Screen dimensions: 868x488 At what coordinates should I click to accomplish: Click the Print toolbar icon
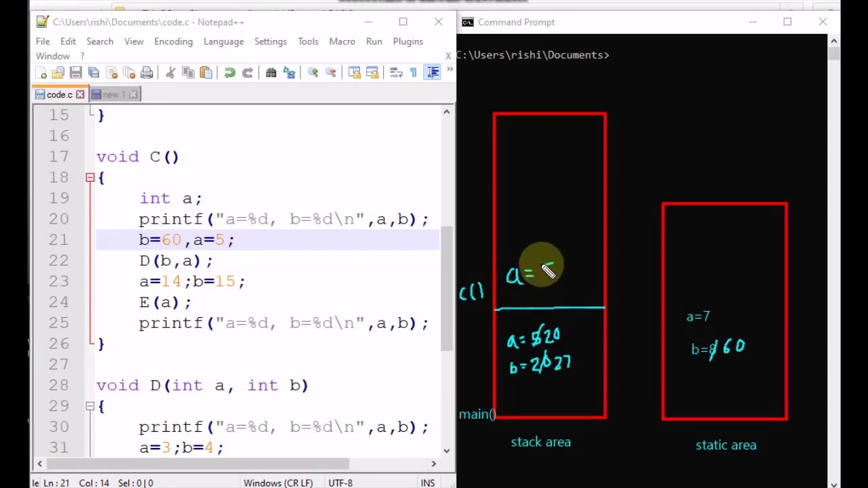(x=147, y=73)
